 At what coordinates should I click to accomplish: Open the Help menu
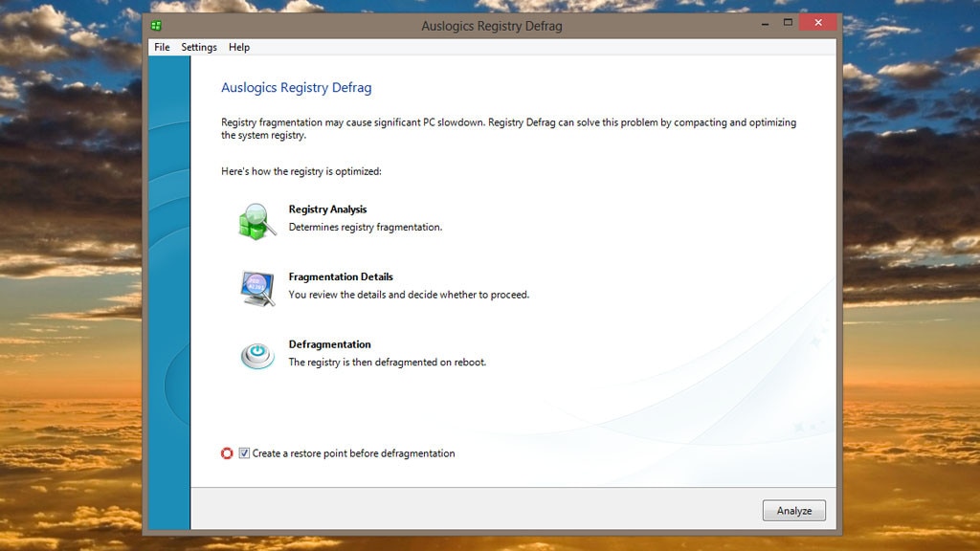[238, 48]
